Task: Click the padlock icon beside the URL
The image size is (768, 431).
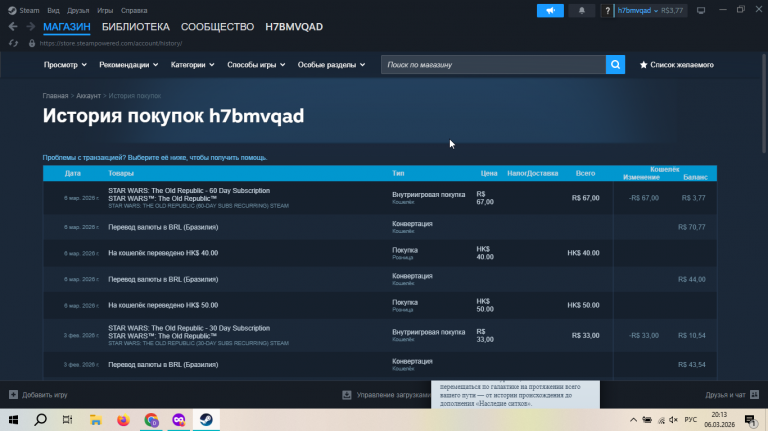Action: [32, 43]
